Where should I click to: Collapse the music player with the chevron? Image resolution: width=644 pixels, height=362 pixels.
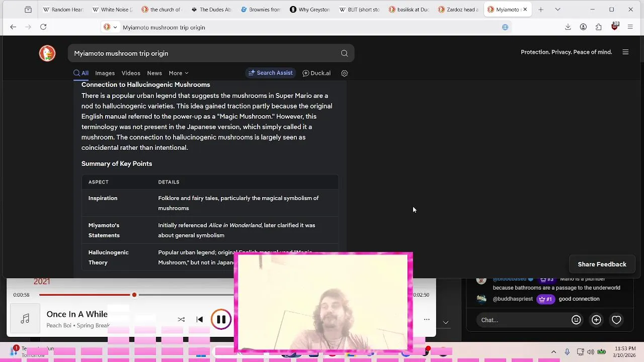[445, 322]
